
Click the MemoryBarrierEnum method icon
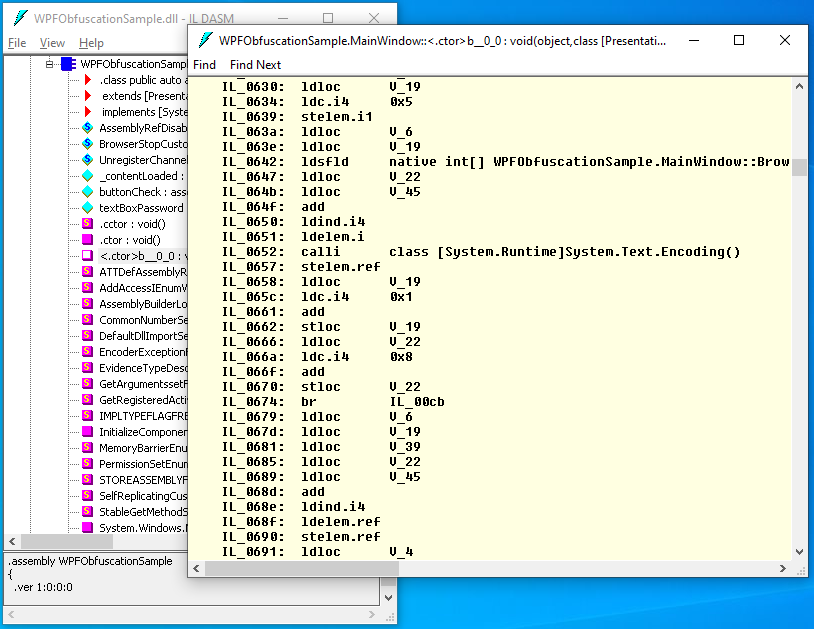[88, 447]
